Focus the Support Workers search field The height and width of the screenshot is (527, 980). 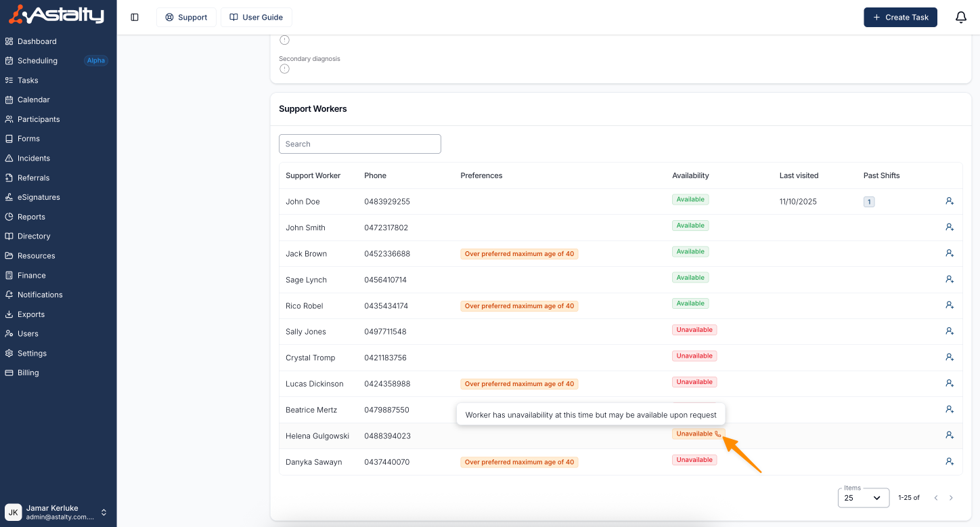click(x=359, y=144)
